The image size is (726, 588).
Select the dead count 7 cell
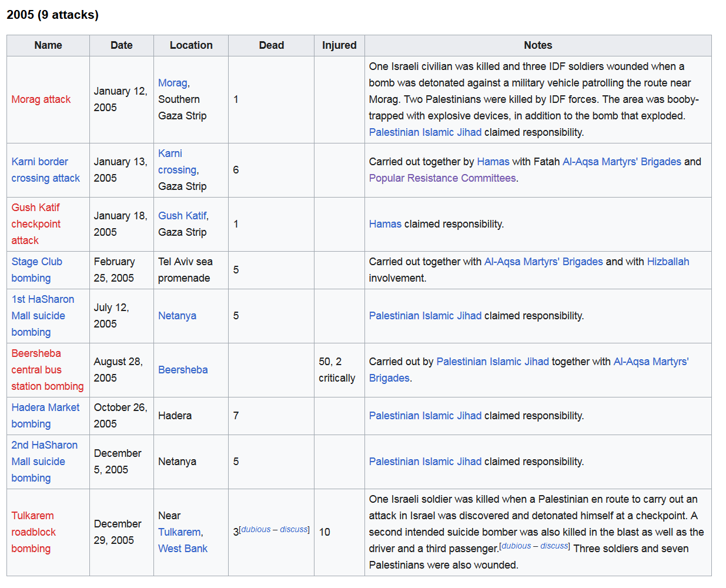pyautogui.click(x=272, y=416)
